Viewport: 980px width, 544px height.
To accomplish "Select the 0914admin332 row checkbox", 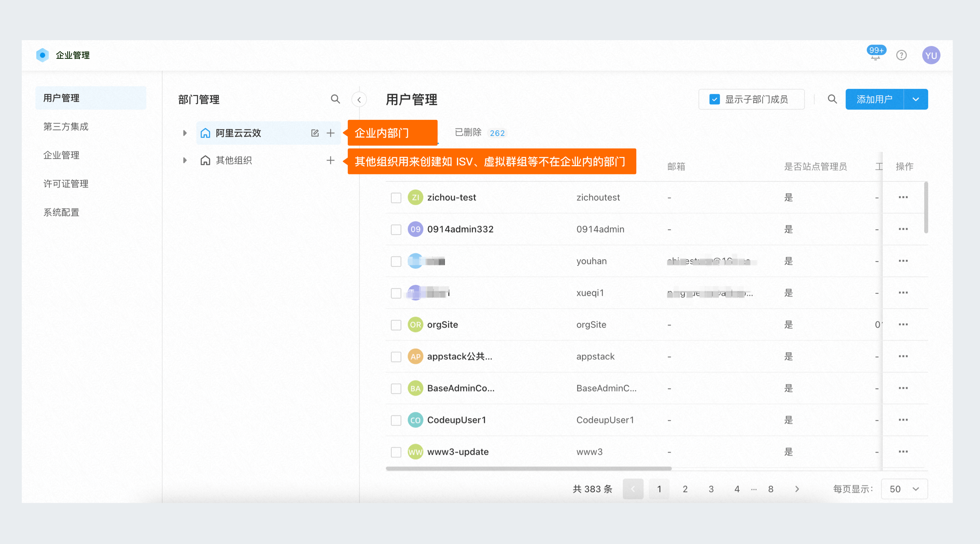I will pyautogui.click(x=396, y=230).
